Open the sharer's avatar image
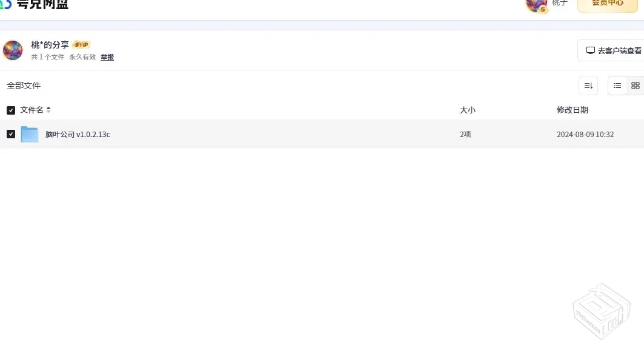 13,51
